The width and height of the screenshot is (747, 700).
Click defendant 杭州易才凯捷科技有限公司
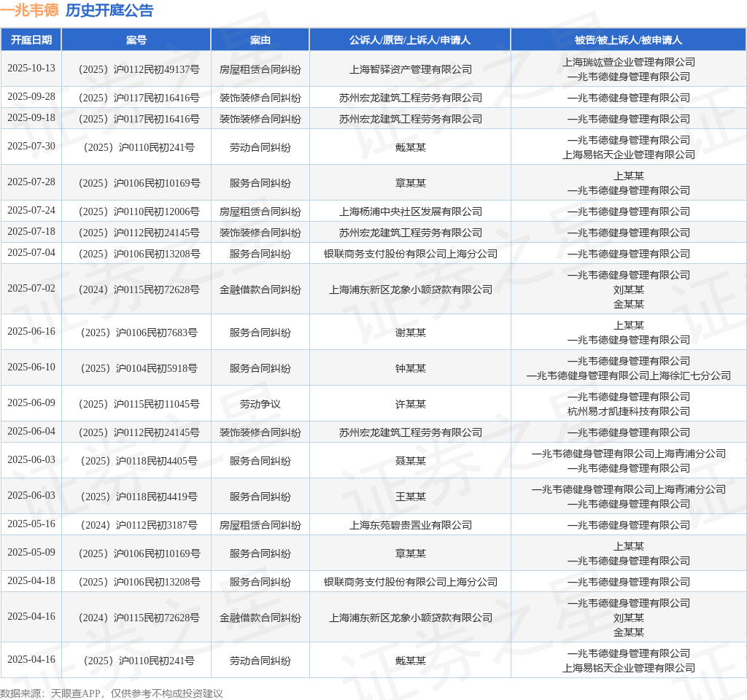(x=628, y=411)
